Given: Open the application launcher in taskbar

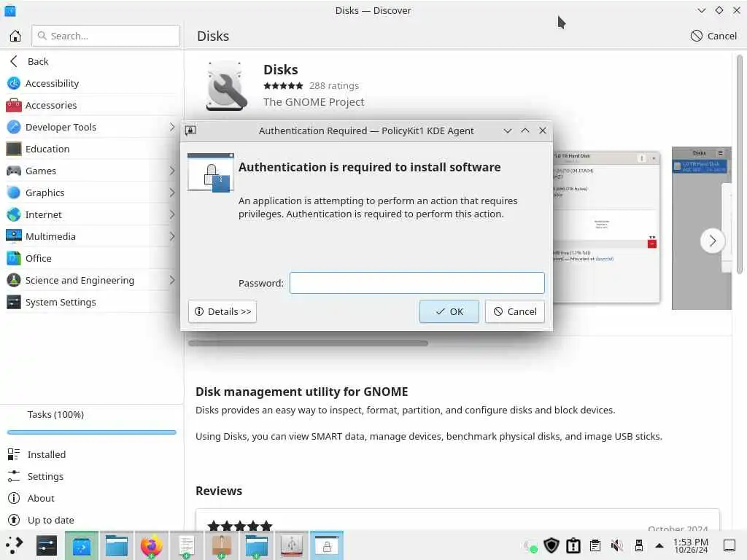Looking at the screenshot, I should 14,545.
